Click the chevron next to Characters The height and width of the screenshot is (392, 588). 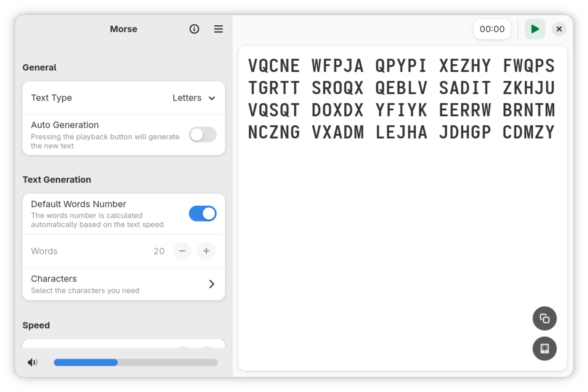click(x=212, y=284)
